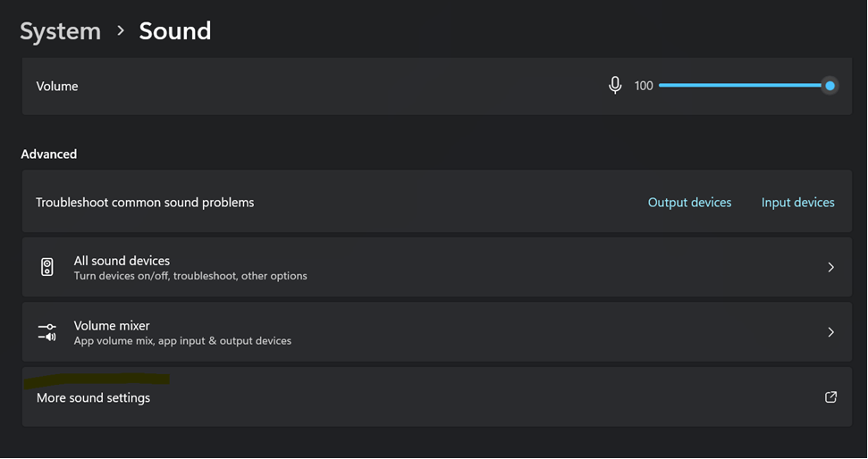Click the Volume label in the input row
The width and height of the screenshot is (868, 459).
(57, 87)
